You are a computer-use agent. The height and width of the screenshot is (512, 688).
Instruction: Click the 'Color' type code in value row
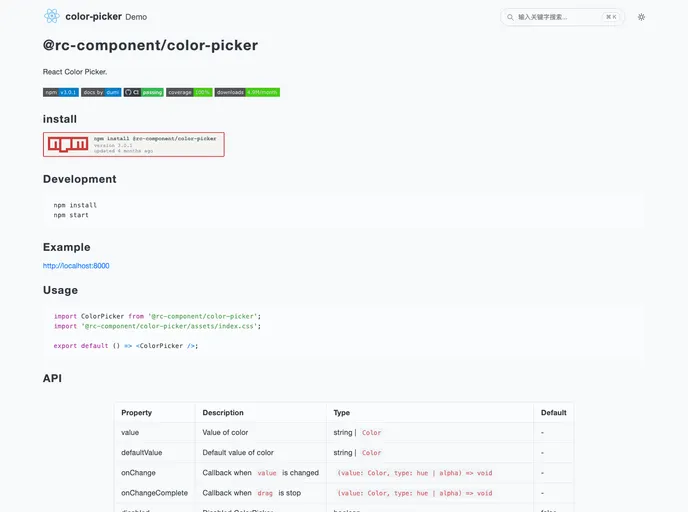(371, 433)
